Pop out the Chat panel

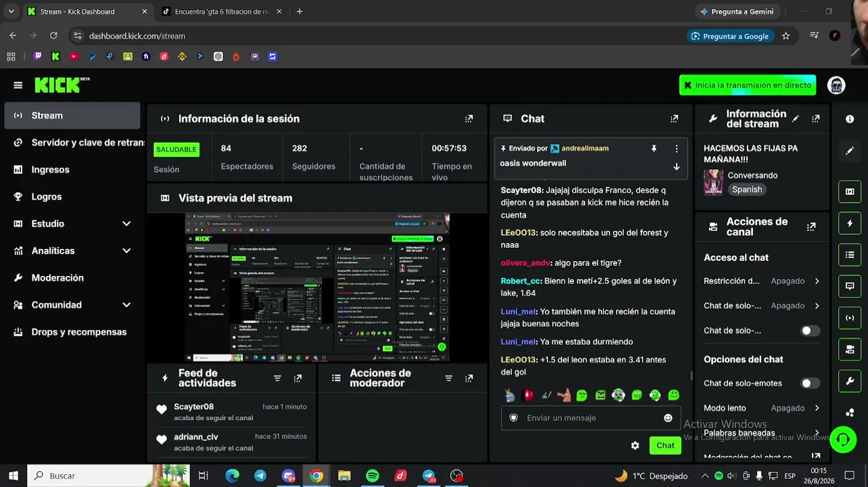point(674,118)
